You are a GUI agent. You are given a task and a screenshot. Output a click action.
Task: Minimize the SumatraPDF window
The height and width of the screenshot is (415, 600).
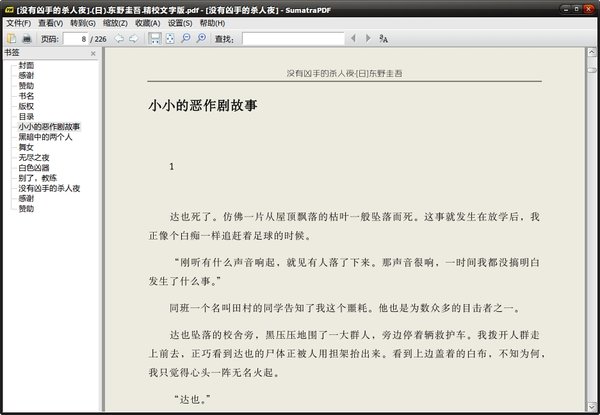pyautogui.click(x=566, y=9)
